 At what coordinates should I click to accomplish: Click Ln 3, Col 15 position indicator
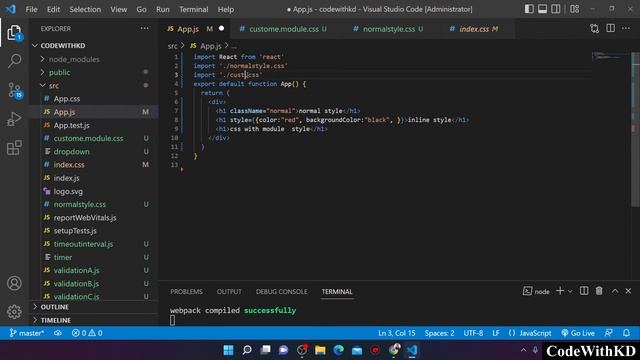click(396, 333)
